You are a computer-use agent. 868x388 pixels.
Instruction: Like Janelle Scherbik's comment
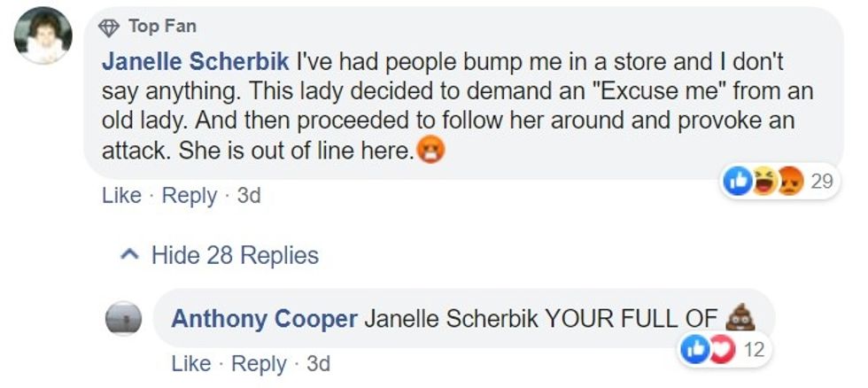point(121,196)
